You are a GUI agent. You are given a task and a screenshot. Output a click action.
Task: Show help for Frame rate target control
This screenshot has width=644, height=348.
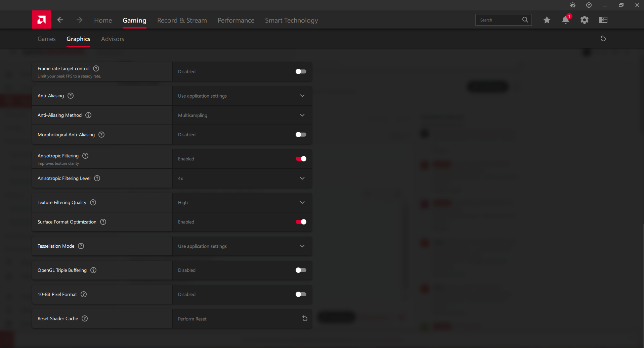pyautogui.click(x=96, y=68)
